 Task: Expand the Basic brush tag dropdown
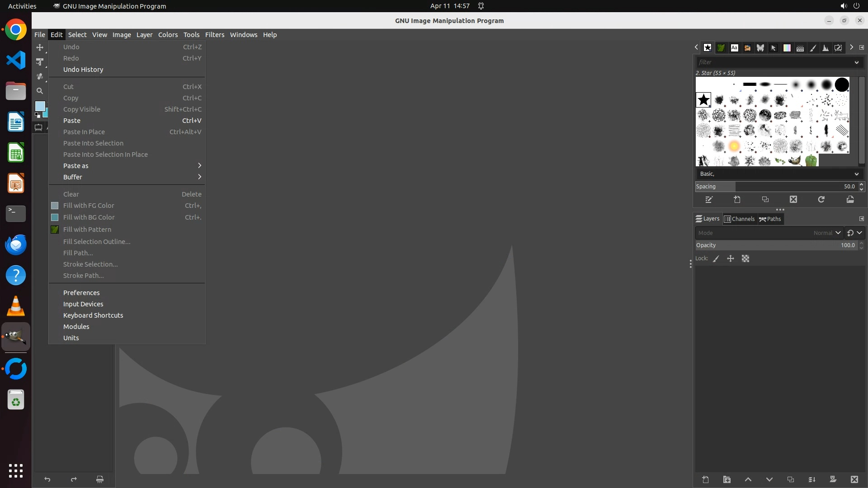856,174
